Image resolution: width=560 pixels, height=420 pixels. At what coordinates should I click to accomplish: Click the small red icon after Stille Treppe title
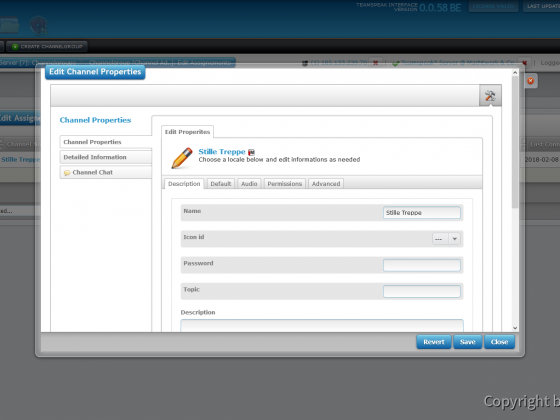[x=251, y=152]
